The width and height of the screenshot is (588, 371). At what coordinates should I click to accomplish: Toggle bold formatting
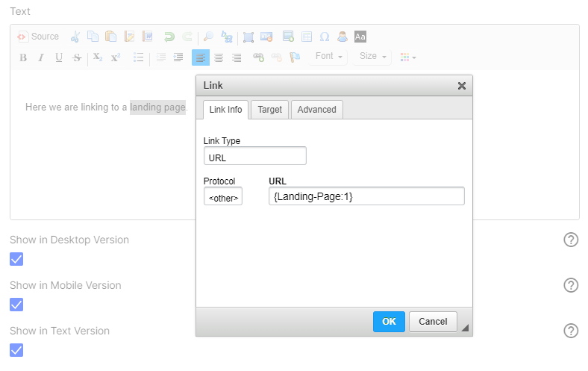click(x=23, y=57)
